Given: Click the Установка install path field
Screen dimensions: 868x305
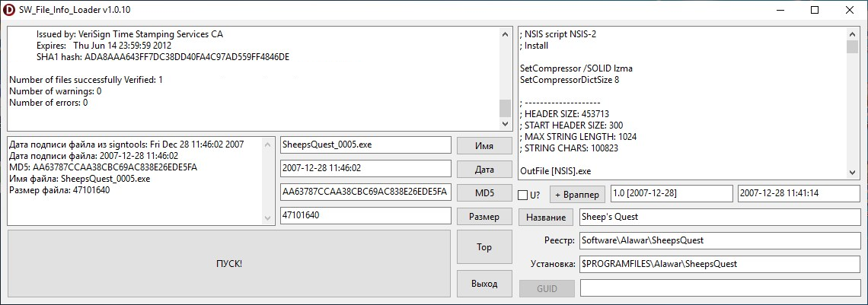Looking at the screenshot, I should pos(720,264).
